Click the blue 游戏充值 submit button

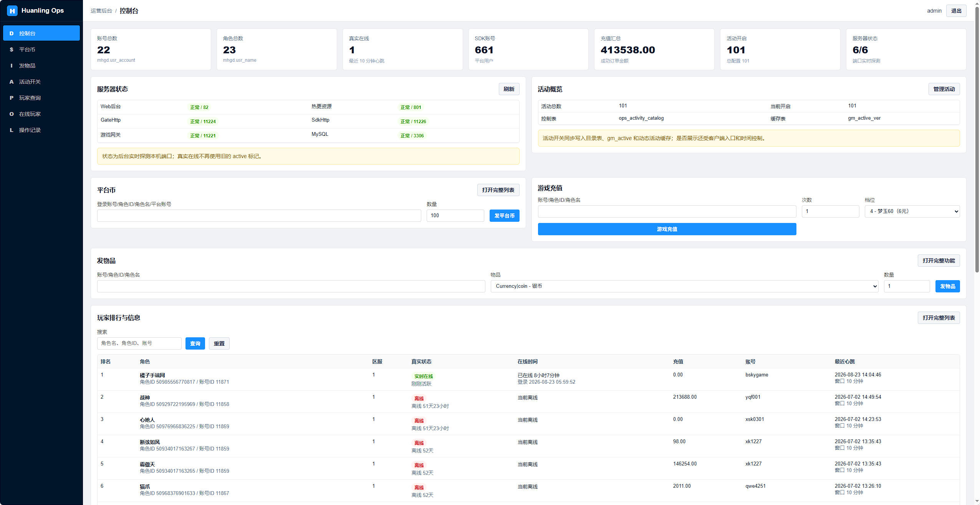[667, 229]
